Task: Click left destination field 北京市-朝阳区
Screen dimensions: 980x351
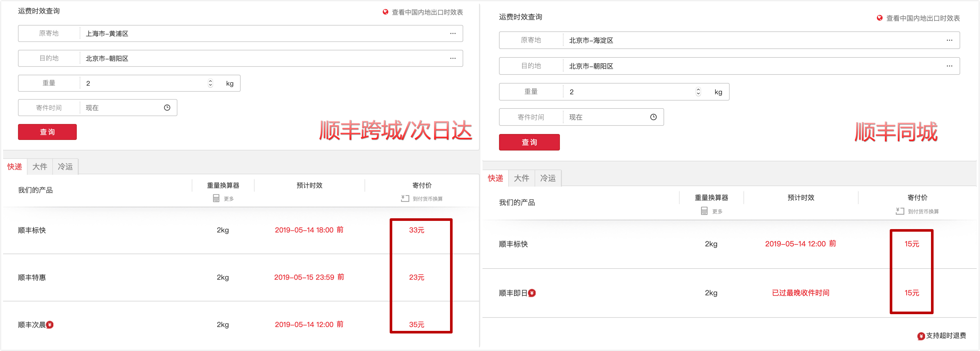Action: [x=240, y=58]
